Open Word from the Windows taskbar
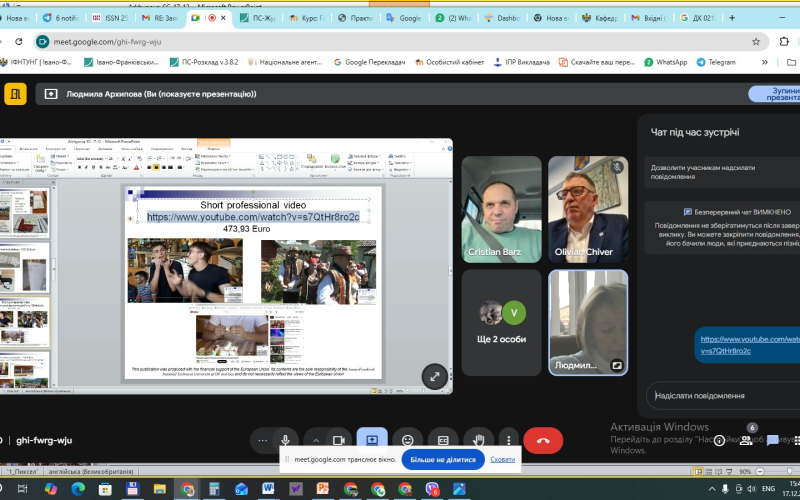The height and width of the screenshot is (500, 800). [267, 489]
